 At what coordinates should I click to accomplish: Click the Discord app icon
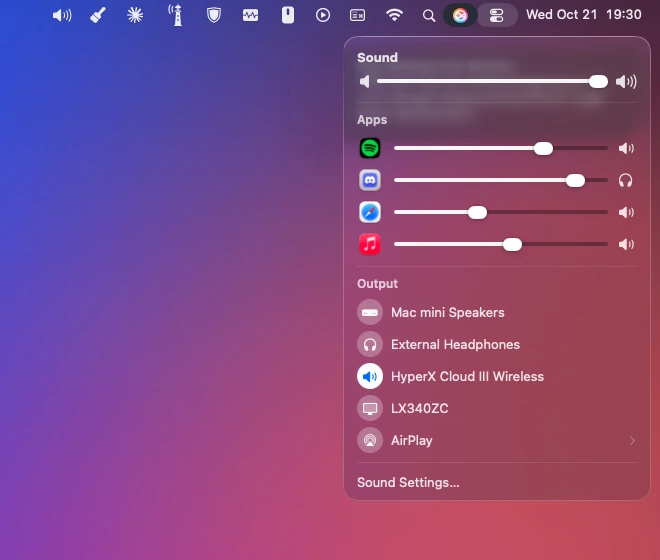click(x=370, y=180)
